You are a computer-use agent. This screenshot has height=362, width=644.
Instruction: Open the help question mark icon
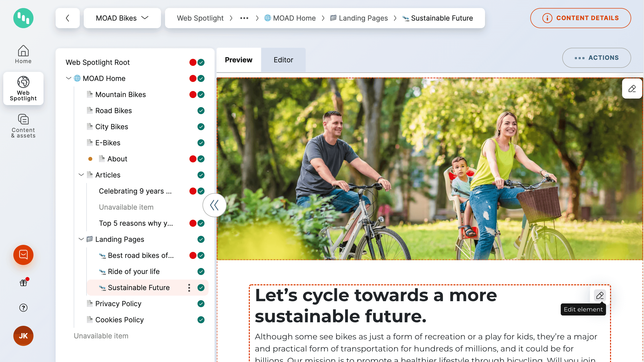23,308
